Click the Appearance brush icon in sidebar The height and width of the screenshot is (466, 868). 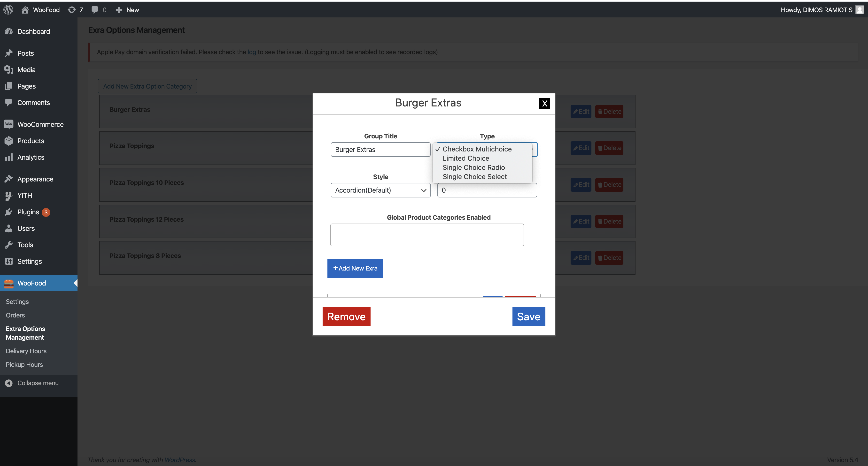9,179
